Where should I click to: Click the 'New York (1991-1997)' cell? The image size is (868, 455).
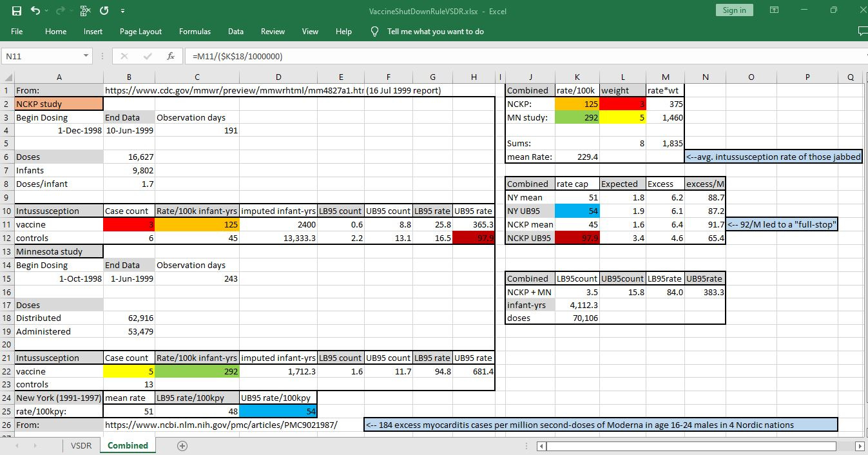(59, 398)
